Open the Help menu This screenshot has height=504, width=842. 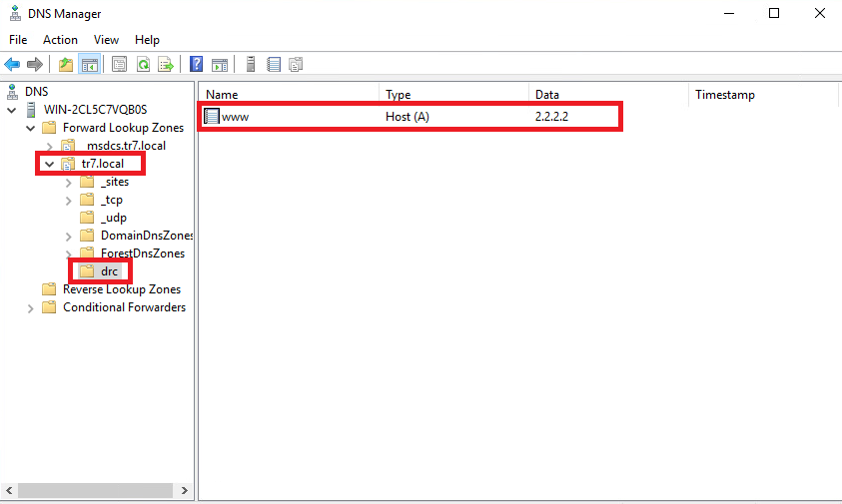pyautogui.click(x=147, y=40)
